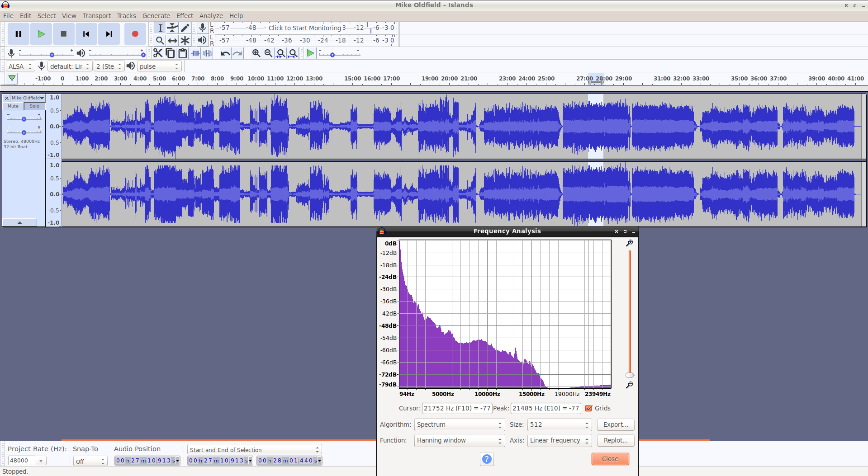Image resolution: width=868 pixels, height=476 pixels.
Task: Click the Fit Project zoom icon
Action: coord(293,53)
